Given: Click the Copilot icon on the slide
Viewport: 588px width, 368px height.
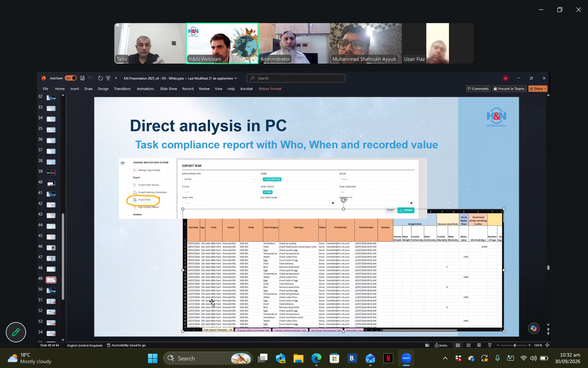Looking at the screenshot, I should click(x=533, y=328).
